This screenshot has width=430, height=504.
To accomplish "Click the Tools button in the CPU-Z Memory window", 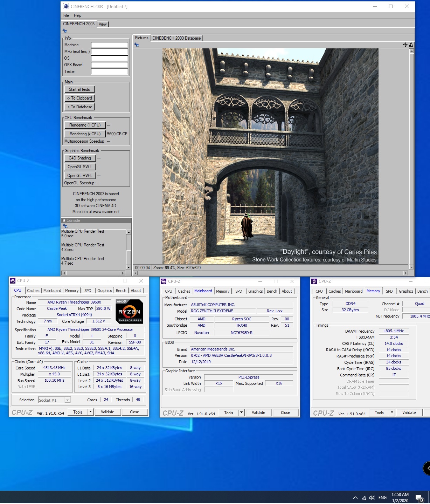I will tap(379, 413).
